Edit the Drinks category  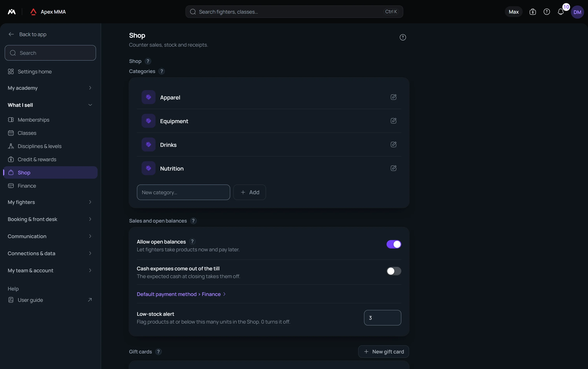pyautogui.click(x=393, y=144)
